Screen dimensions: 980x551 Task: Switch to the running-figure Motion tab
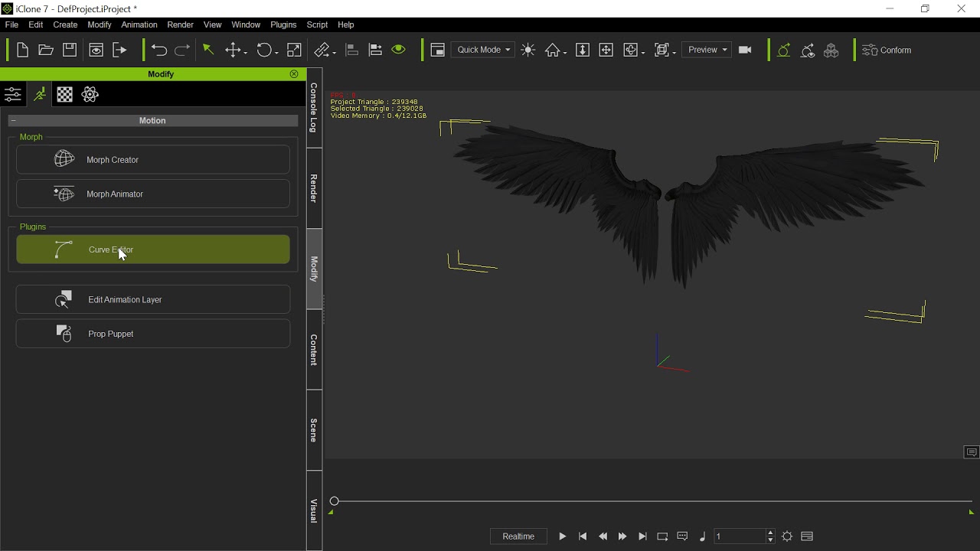(x=39, y=95)
